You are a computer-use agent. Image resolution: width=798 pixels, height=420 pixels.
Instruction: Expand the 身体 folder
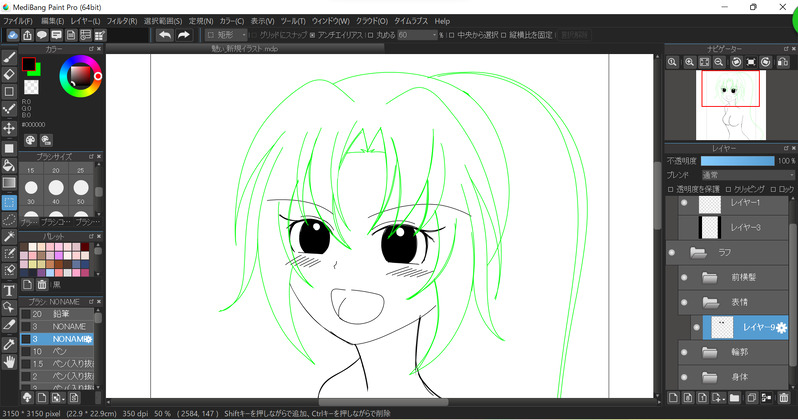pos(709,377)
